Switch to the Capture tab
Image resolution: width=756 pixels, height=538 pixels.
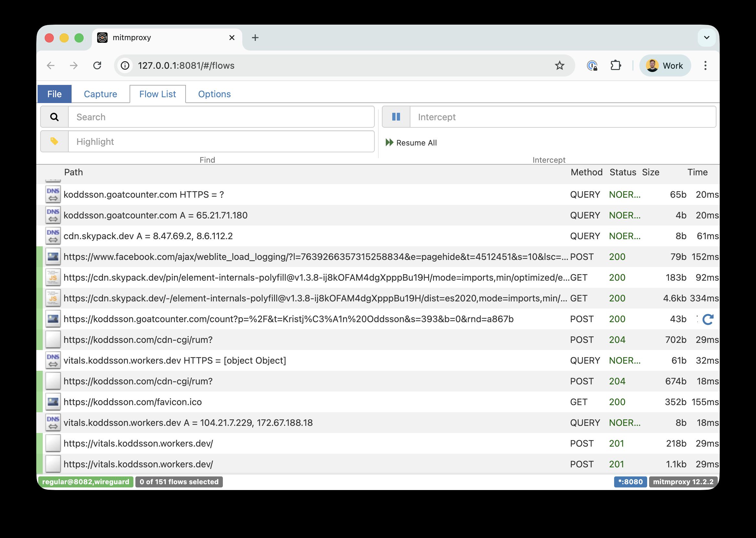[x=100, y=94]
